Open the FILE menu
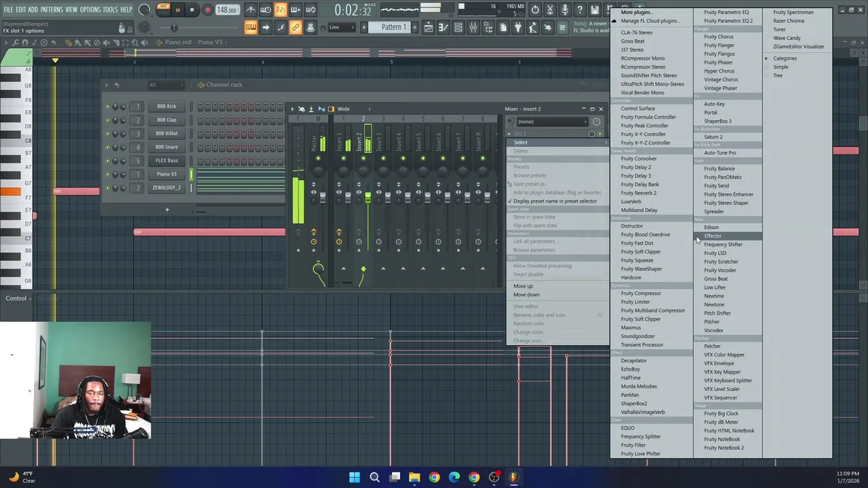This screenshot has height=488, width=868. click(x=9, y=9)
